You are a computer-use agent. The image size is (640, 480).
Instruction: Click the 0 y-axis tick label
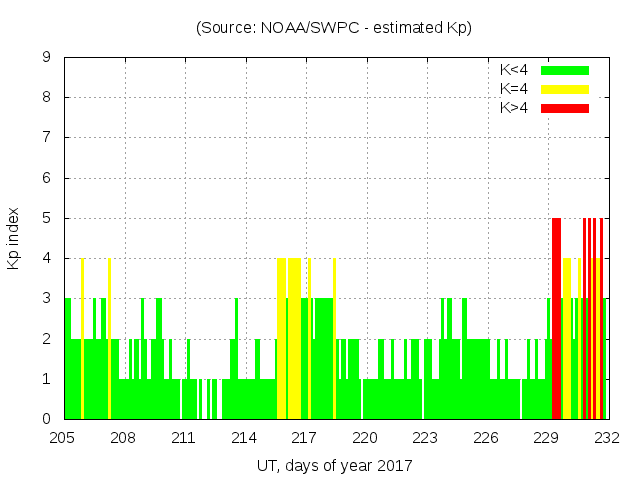pyautogui.click(x=46, y=419)
